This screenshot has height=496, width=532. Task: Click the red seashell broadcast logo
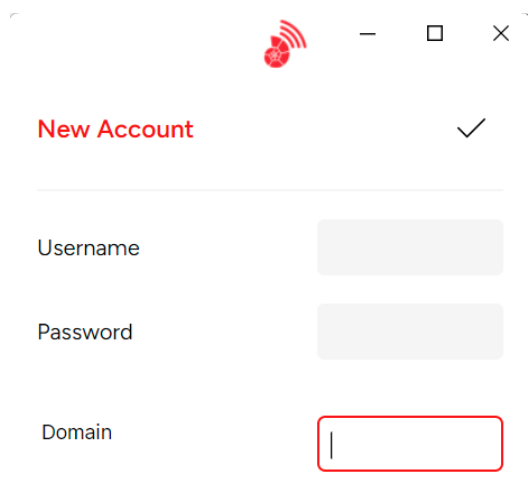click(285, 44)
